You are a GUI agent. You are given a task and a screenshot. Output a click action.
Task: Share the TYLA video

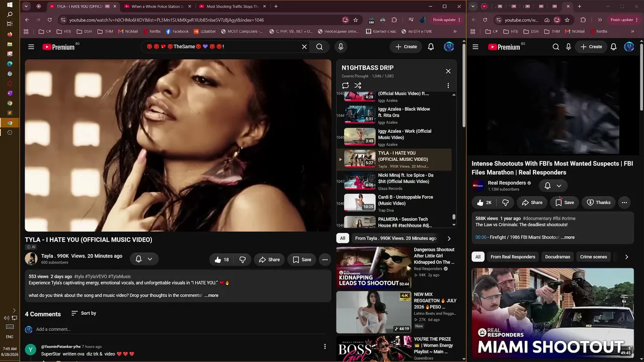point(269,259)
